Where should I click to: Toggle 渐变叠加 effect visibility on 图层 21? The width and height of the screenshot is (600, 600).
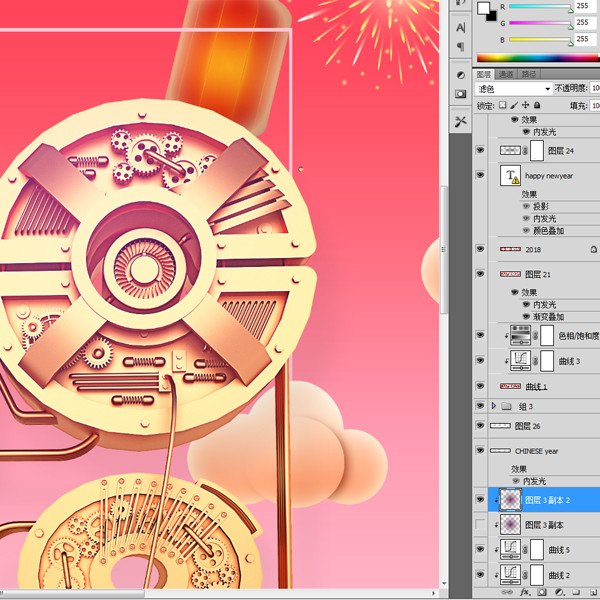(x=527, y=316)
